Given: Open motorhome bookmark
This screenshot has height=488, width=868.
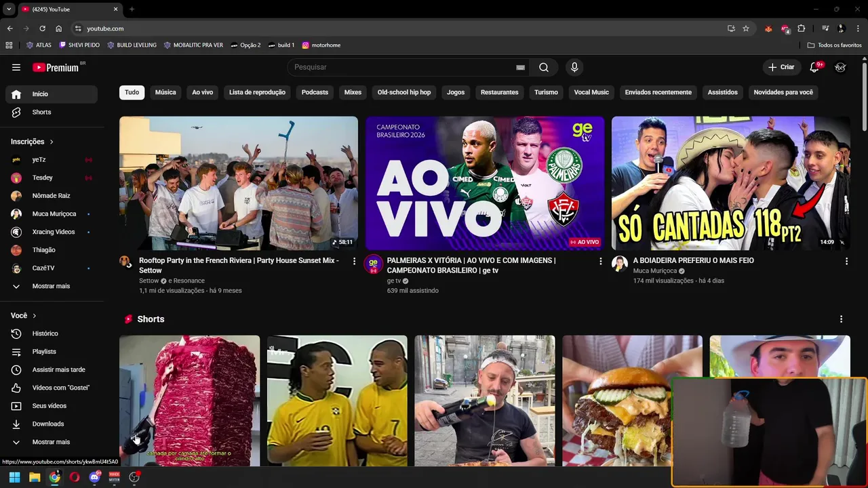Looking at the screenshot, I should pos(321,45).
